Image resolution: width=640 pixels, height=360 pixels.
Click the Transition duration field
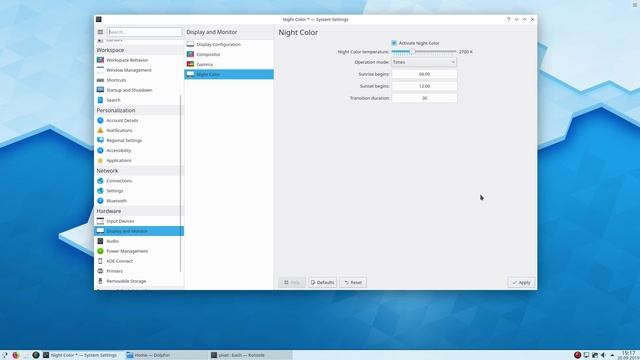pos(424,98)
